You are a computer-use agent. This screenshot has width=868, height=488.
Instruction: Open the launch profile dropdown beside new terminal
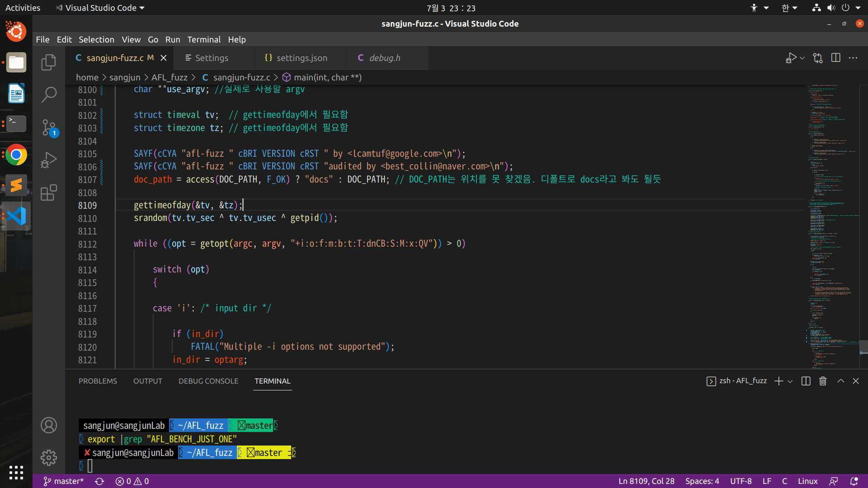click(790, 381)
